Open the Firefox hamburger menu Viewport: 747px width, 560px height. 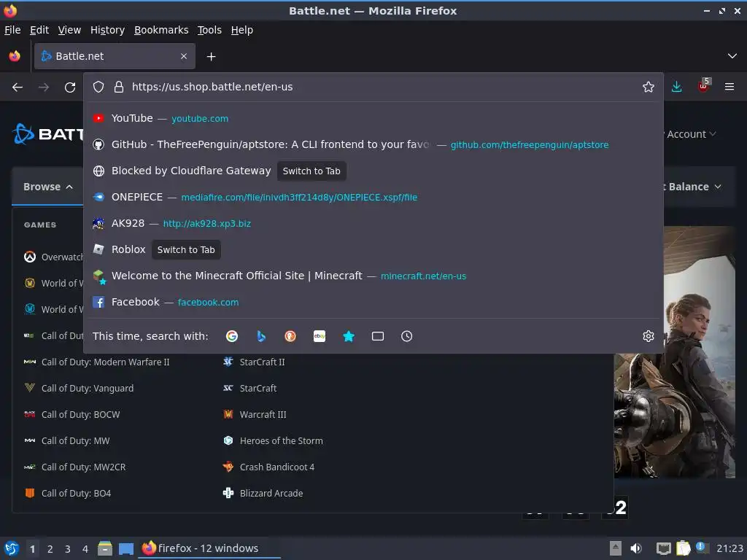(729, 87)
